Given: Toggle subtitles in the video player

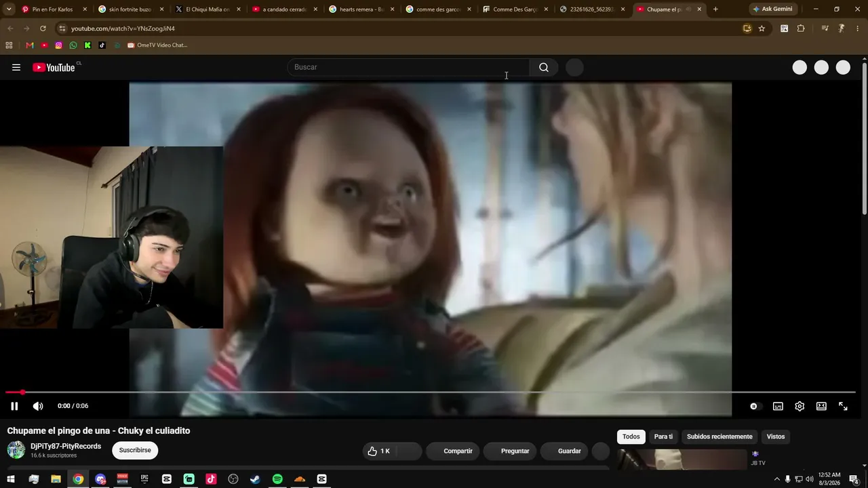Looking at the screenshot, I should [778, 406].
